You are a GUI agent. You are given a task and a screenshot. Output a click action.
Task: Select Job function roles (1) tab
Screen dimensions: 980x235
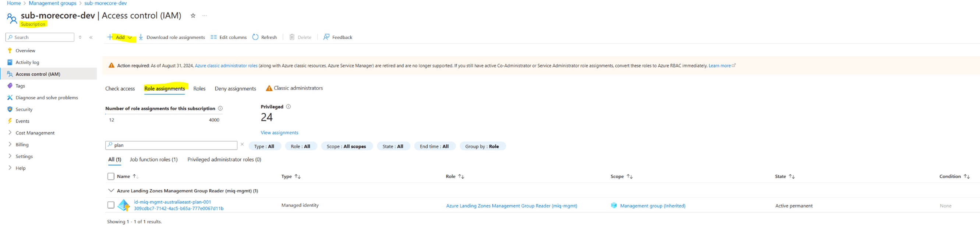coord(154,159)
